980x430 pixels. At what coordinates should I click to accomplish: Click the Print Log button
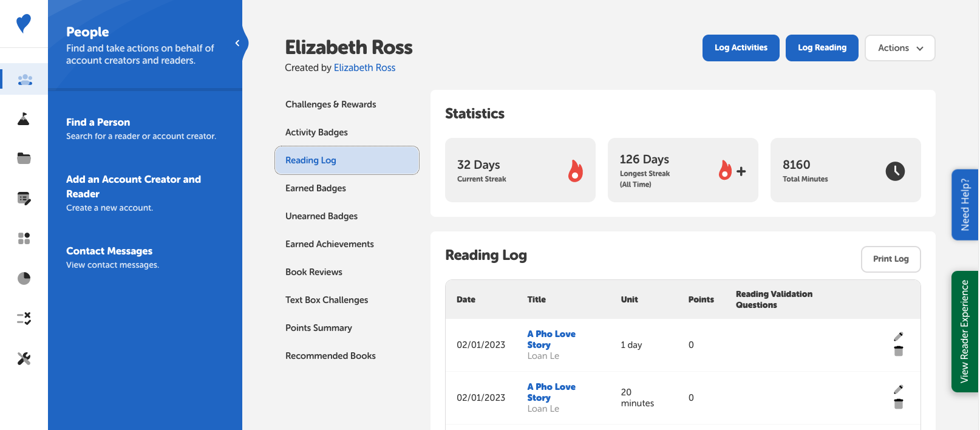[891, 259]
